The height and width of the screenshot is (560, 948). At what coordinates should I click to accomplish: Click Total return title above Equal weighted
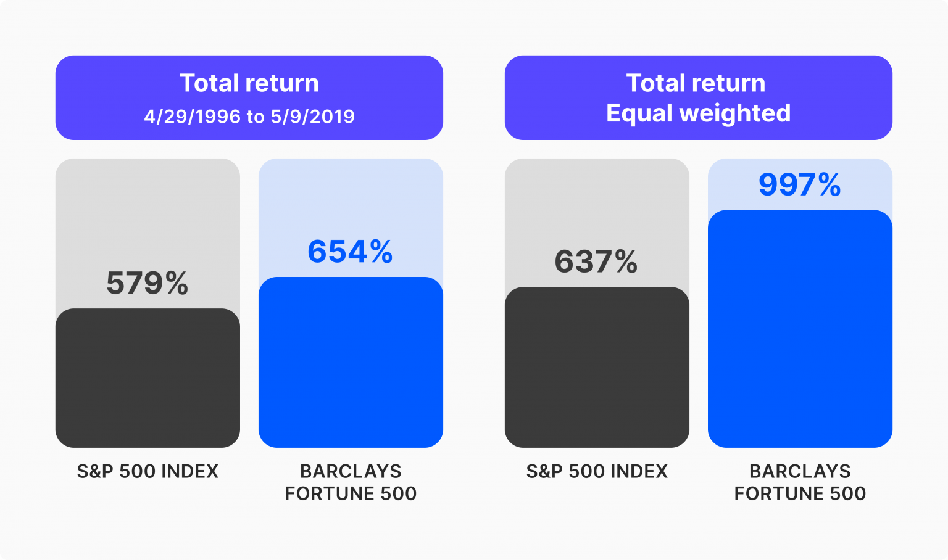pos(696,83)
